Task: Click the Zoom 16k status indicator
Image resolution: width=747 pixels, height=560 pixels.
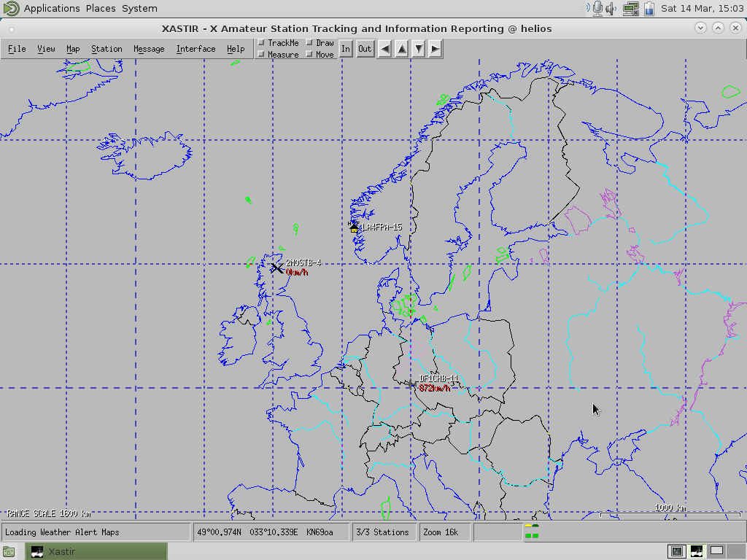Action: coord(445,532)
